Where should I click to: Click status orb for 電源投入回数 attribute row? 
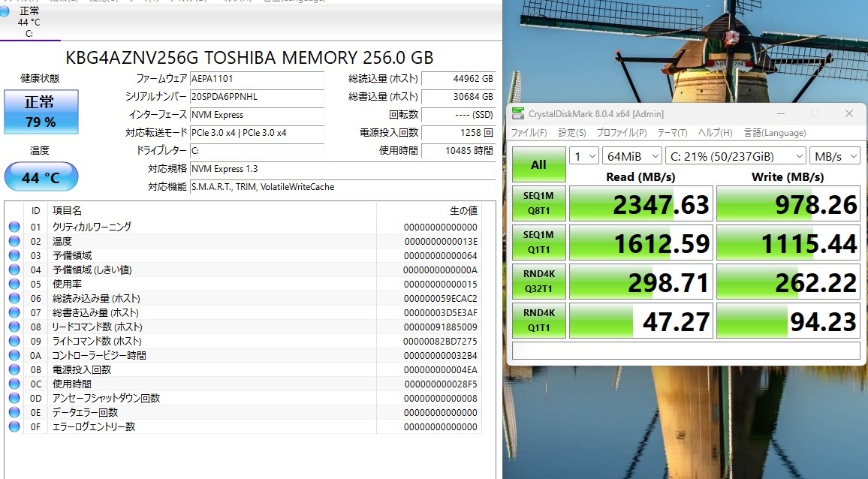pyautogui.click(x=14, y=369)
